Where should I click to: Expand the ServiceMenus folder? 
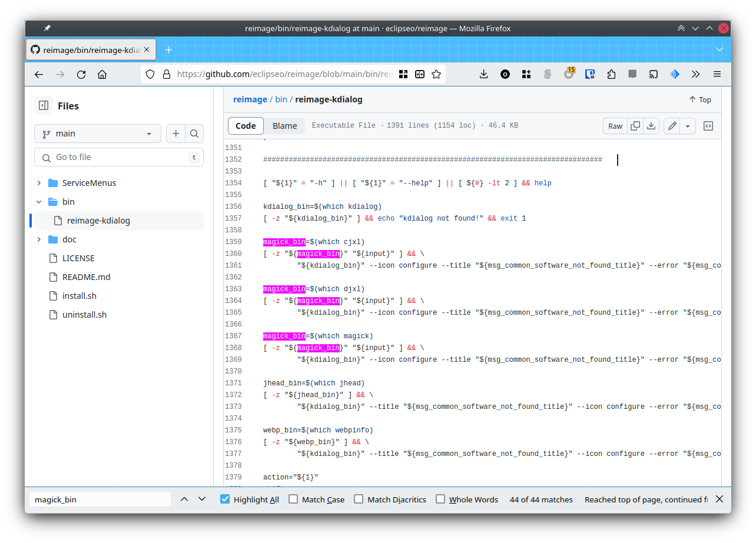pyautogui.click(x=39, y=183)
